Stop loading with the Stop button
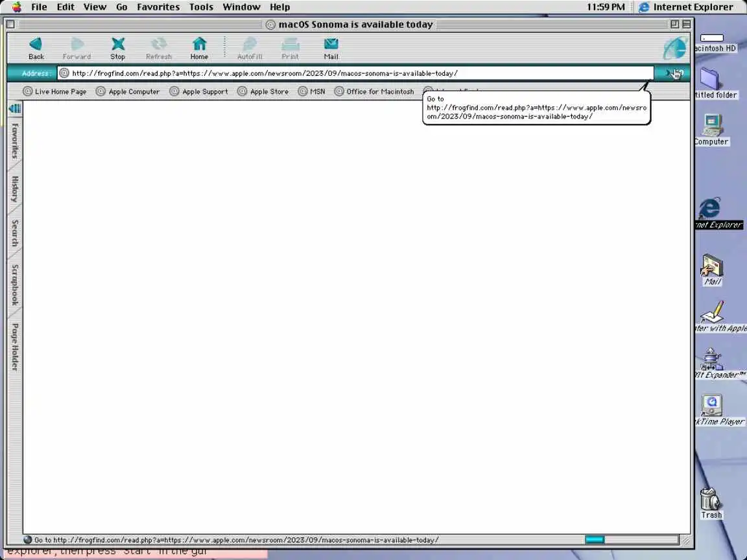The image size is (747, 560). (x=117, y=49)
